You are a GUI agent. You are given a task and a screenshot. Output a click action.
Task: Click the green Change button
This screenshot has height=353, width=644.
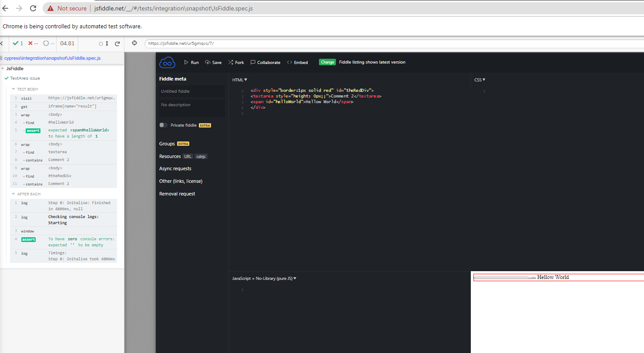pyautogui.click(x=327, y=62)
